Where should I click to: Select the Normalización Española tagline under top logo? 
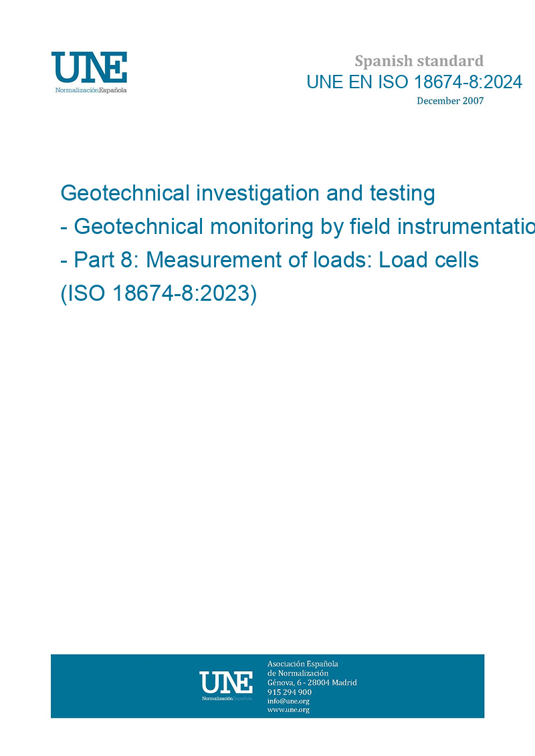(91, 90)
